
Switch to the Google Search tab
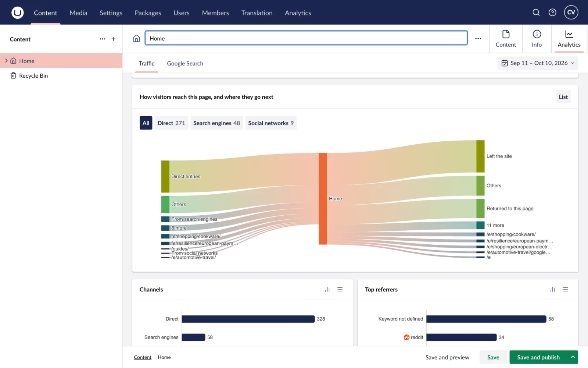point(185,63)
